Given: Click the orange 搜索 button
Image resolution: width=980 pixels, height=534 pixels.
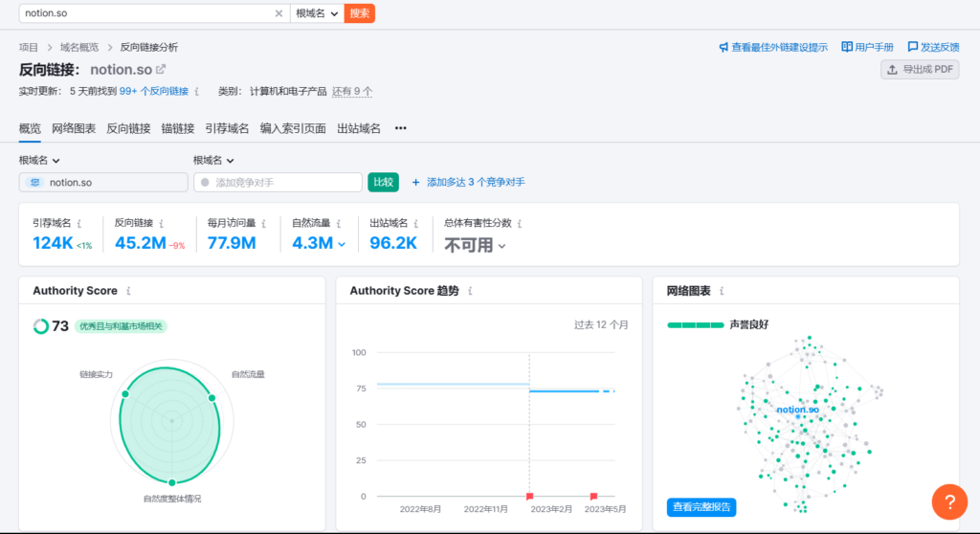Looking at the screenshot, I should 360,13.
